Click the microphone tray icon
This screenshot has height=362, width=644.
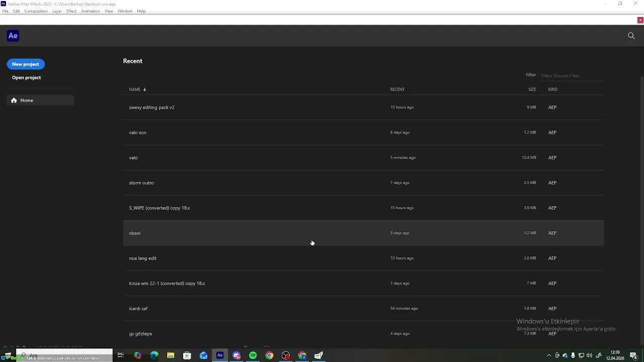[x=573, y=355]
